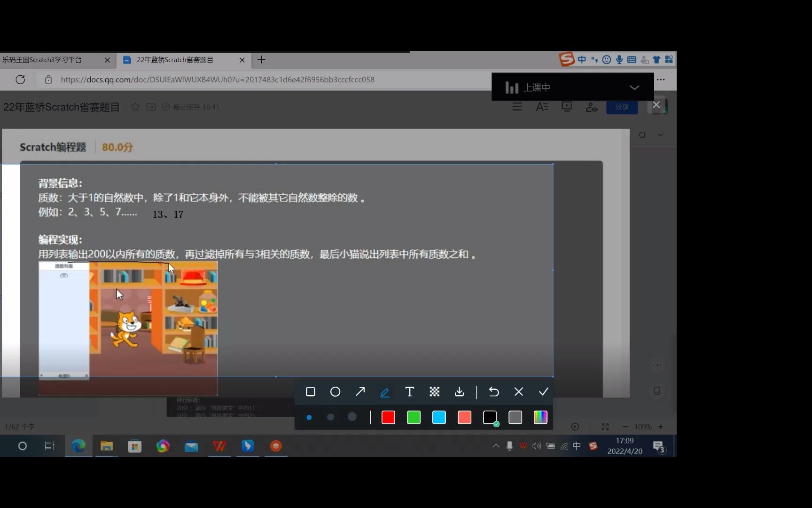The height and width of the screenshot is (508, 812).
Task: Select the mosaic blur tool
Action: click(x=435, y=392)
